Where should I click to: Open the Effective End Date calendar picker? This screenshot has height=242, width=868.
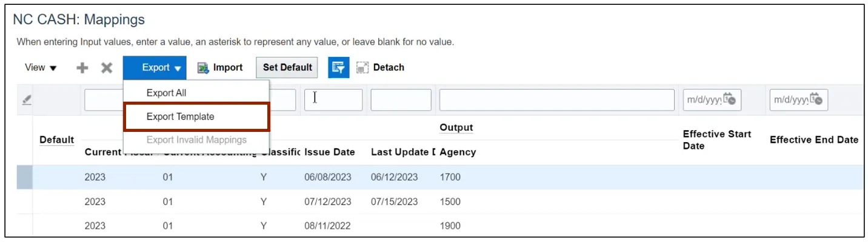[816, 100]
